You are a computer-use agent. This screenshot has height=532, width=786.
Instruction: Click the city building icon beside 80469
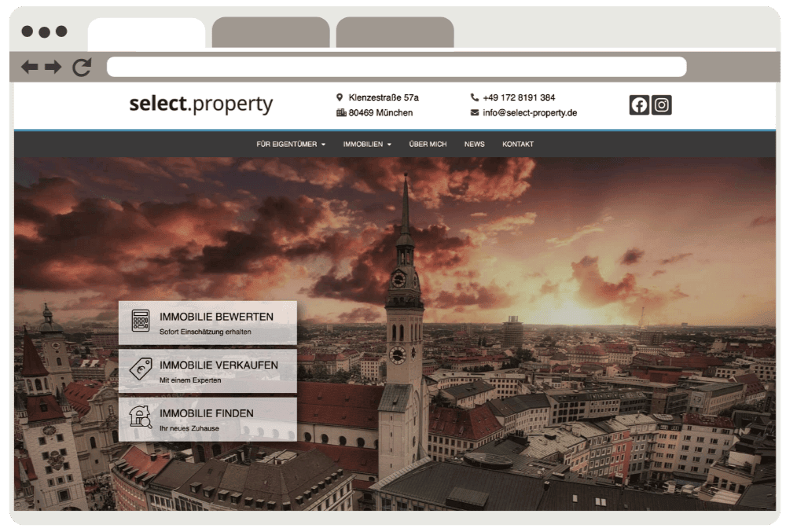click(341, 112)
